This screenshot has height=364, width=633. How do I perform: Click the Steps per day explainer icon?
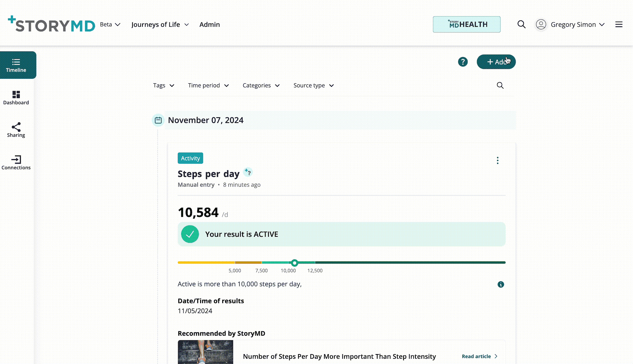(x=248, y=172)
